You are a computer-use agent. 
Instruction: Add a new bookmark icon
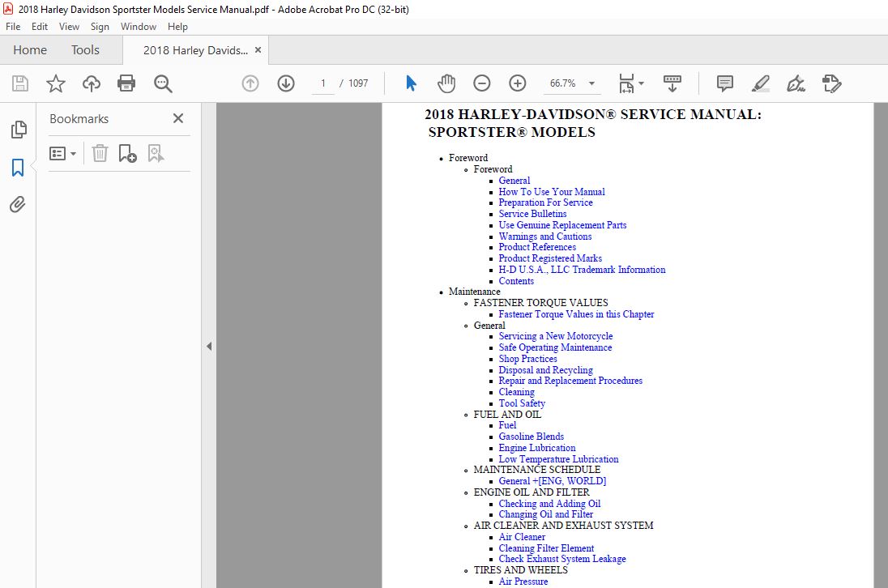[x=127, y=153]
